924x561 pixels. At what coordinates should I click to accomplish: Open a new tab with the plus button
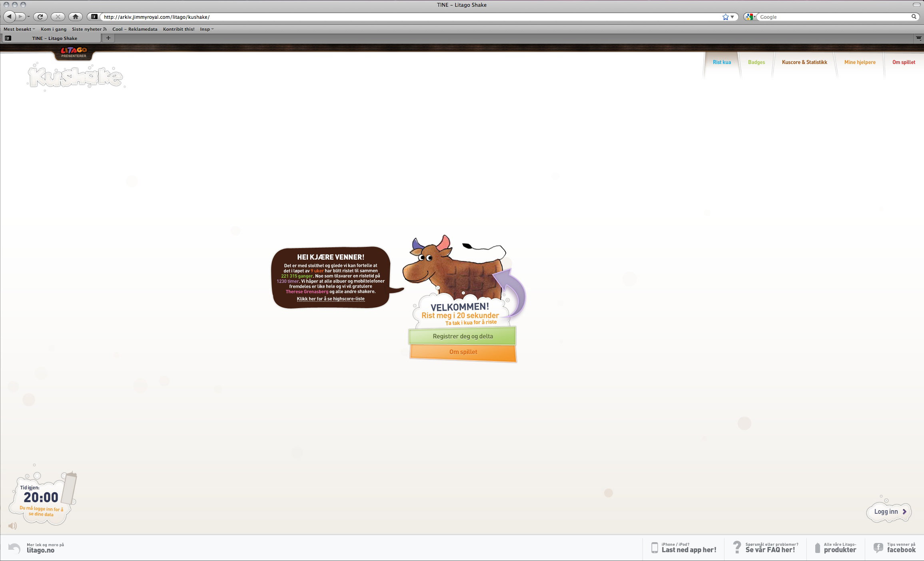point(108,38)
